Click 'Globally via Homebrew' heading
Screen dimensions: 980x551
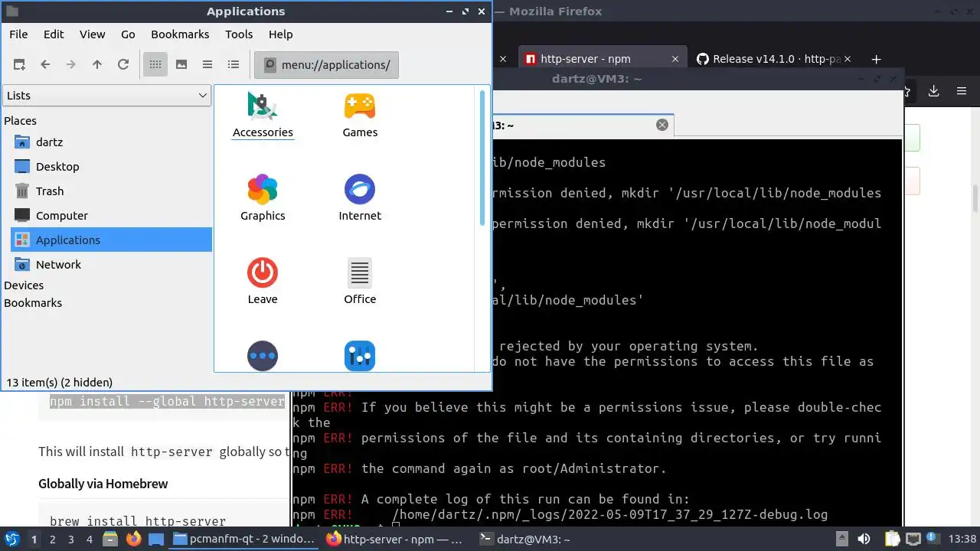(x=103, y=484)
